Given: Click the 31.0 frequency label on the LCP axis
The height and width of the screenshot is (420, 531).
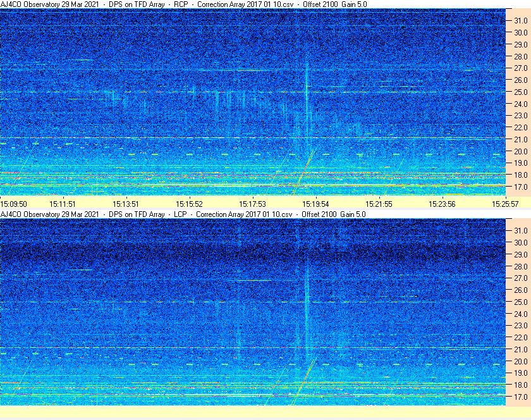Looking at the screenshot, I should 521,230.
